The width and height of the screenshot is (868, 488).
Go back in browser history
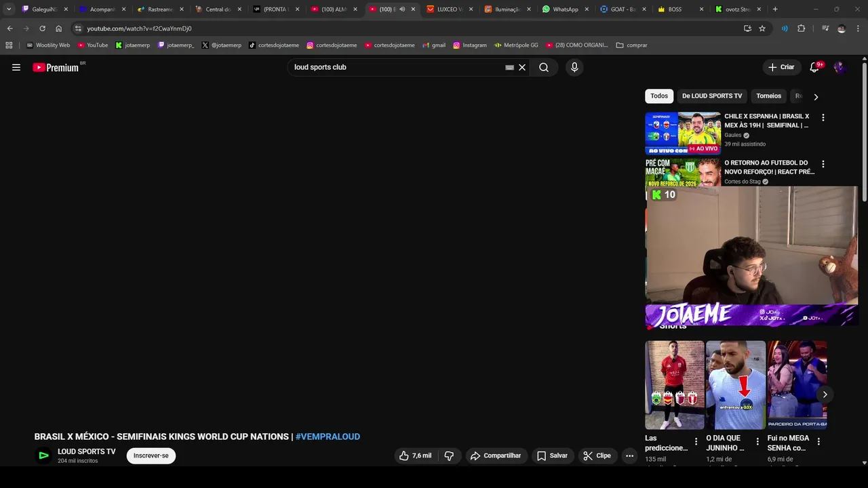click(9, 28)
